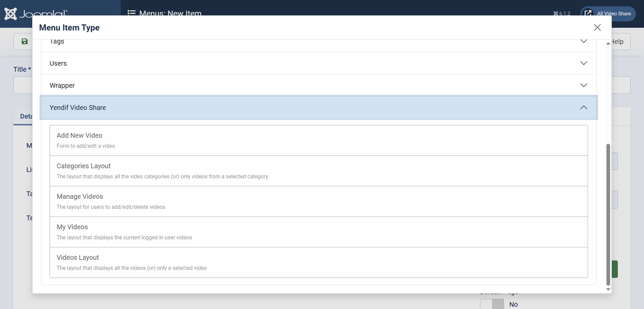Click the Wrapper chevron arrow
Image resolution: width=644 pixels, height=309 pixels.
point(584,85)
